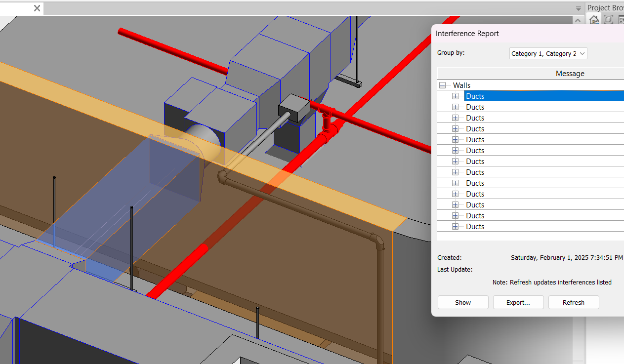Open the Group by dropdown
Screen dimensions: 624x364
pos(548,53)
